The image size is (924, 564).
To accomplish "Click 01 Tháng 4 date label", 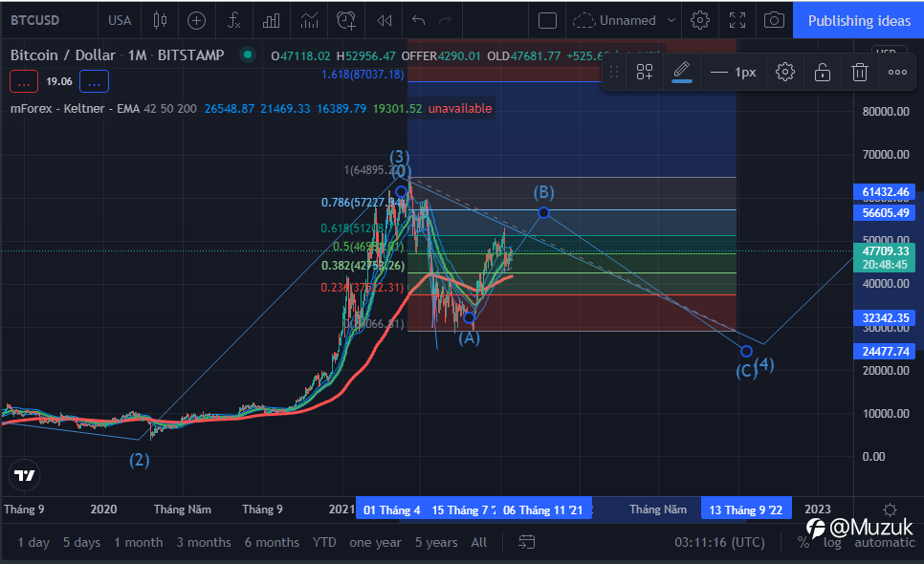I will click(391, 510).
